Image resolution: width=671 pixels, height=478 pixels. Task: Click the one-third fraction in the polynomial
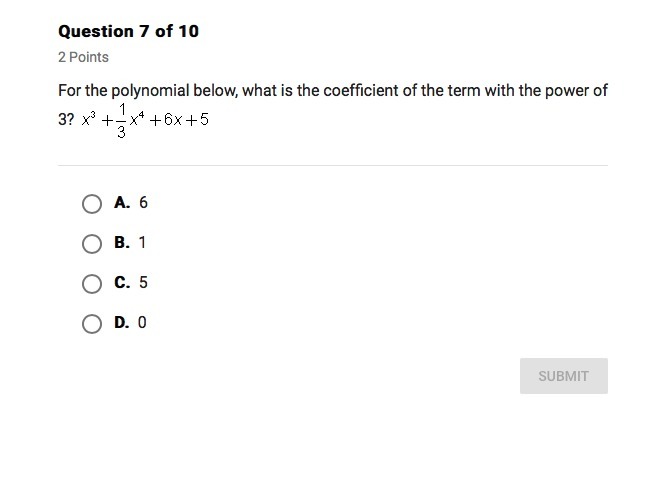121,121
